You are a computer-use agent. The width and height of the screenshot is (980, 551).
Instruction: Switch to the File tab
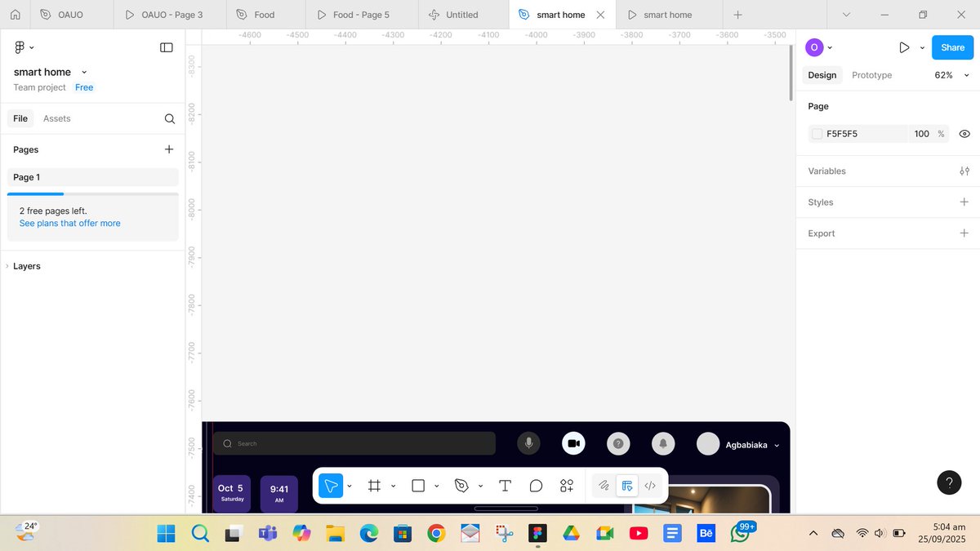[x=20, y=118]
